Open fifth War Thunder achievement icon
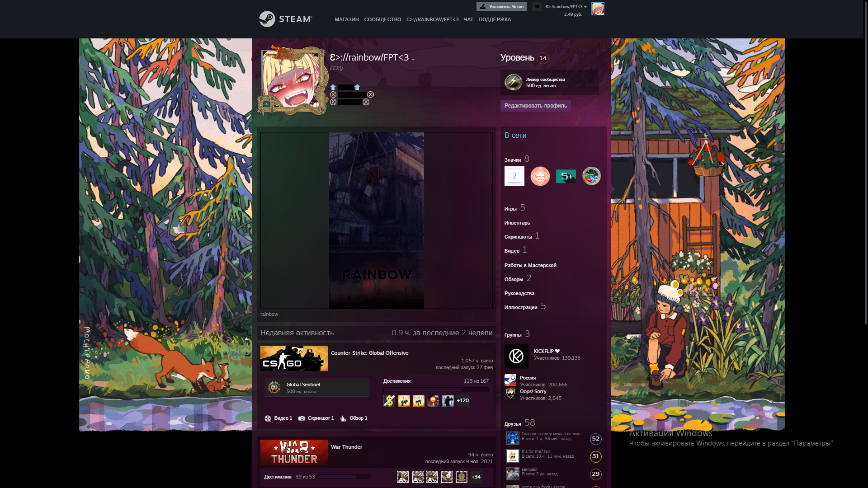 [x=462, y=477]
